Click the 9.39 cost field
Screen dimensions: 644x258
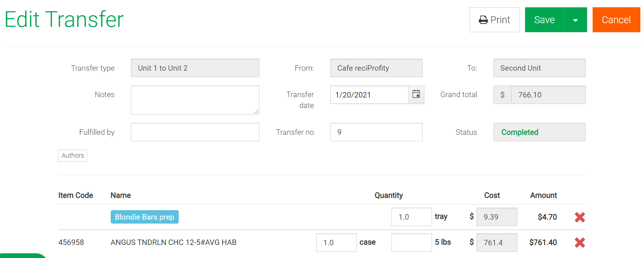coord(497,217)
